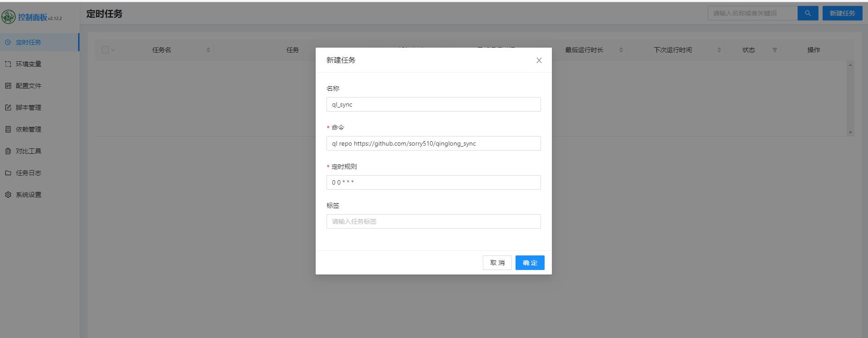Open the 状态 column filter icon

tap(775, 50)
